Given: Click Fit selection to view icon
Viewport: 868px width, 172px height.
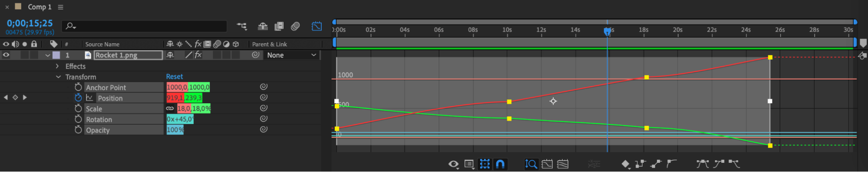Looking at the screenshot, I should (547, 164).
